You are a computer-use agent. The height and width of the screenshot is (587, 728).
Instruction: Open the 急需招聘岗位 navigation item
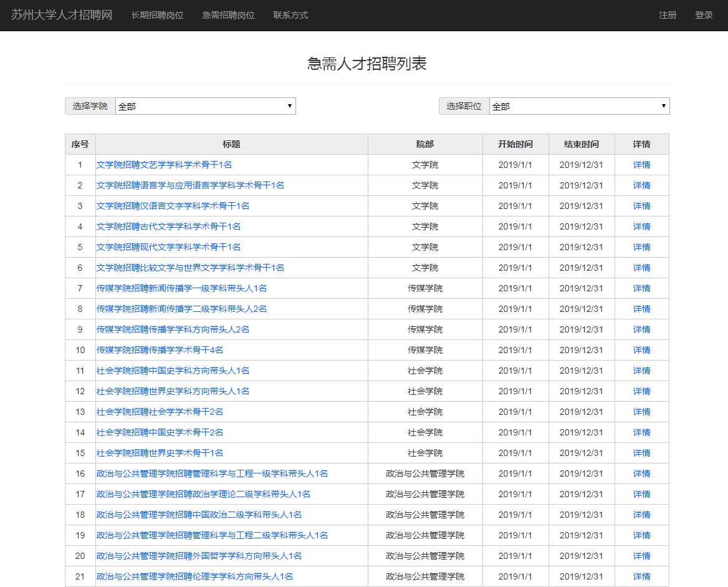pos(228,15)
